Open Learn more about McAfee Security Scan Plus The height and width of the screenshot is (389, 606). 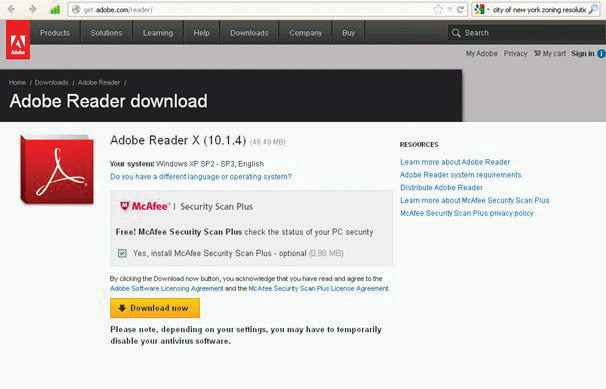click(475, 200)
